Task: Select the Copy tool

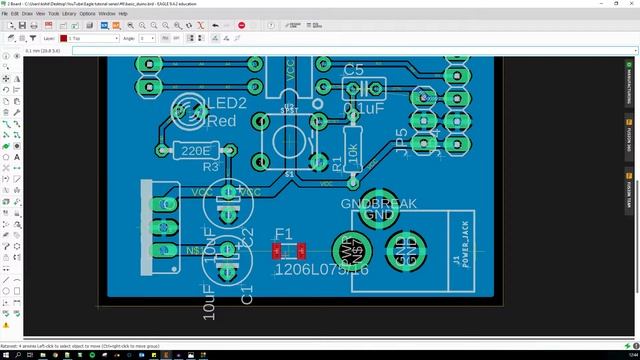Action: [x=6, y=101]
